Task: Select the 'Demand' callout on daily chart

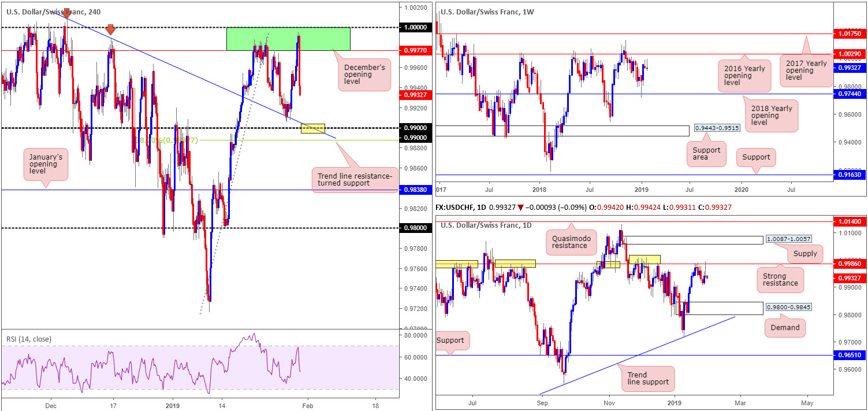Action: point(785,328)
